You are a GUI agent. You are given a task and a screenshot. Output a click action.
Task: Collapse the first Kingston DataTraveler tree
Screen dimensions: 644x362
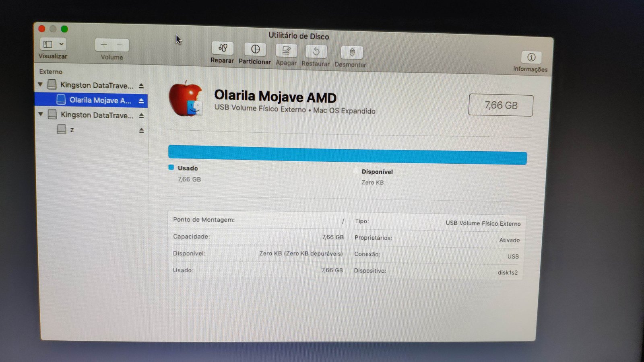pyautogui.click(x=40, y=84)
